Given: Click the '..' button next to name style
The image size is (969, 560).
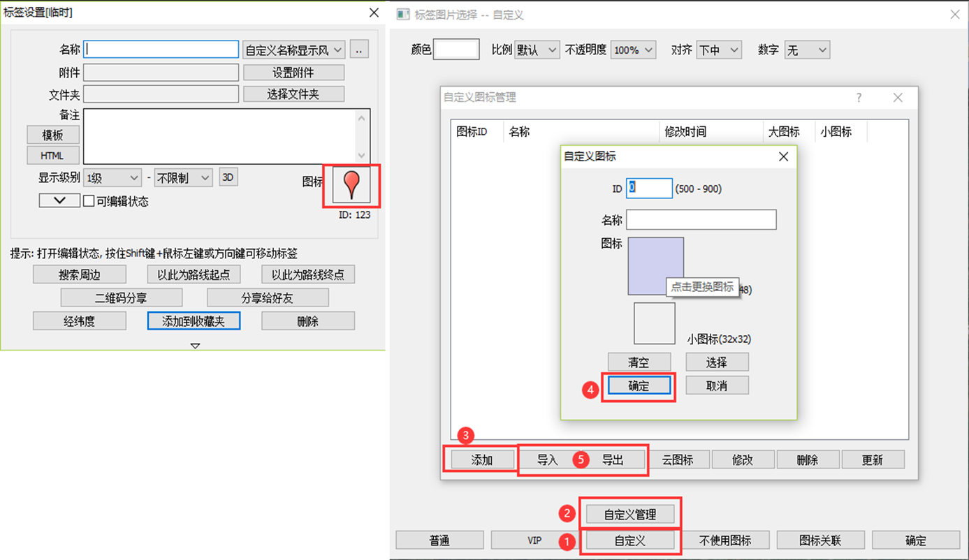Looking at the screenshot, I should point(359,50).
